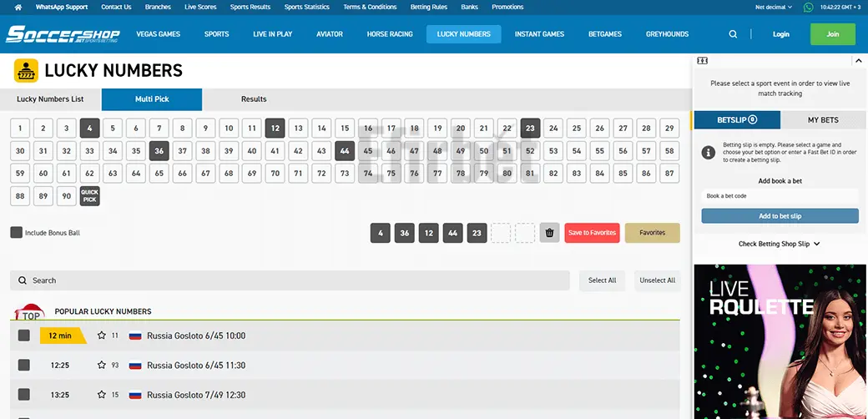The height and width of the screenshot is (419, 868).
Task: Focus the lucky numbers Search field
Action: tap(290, 280)
